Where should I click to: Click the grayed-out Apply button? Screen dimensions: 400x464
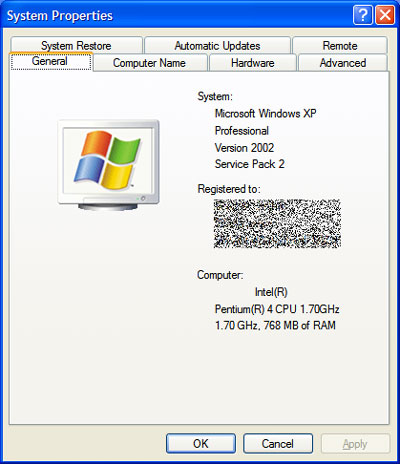coord(355,443)
